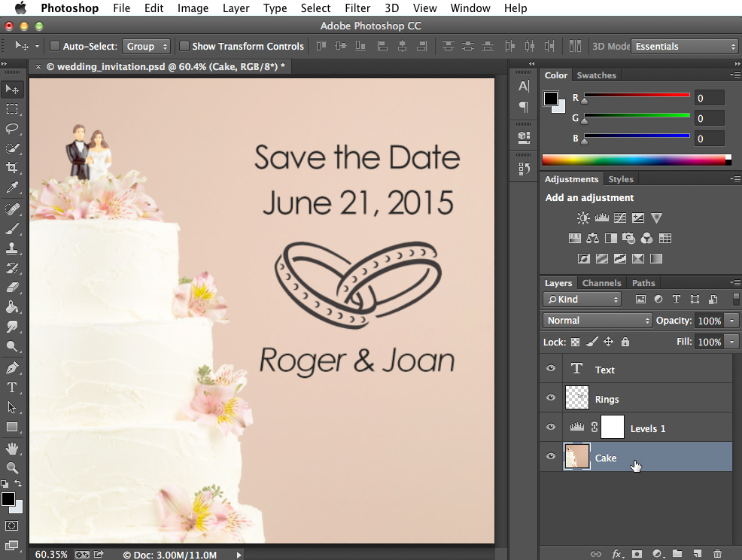742x560 pixels.
Task: Select the Lasso tool
Action: 12,128
